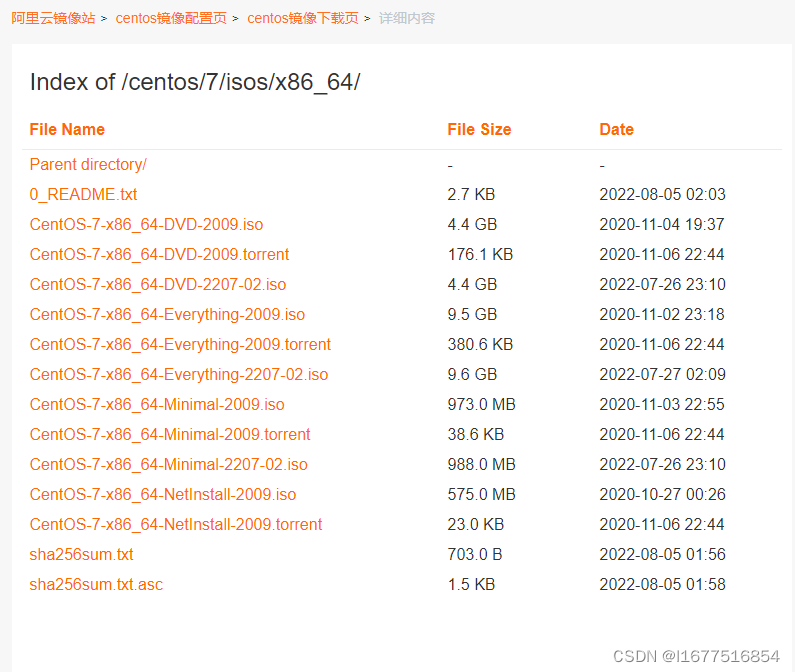
Task: Select the 23.0 KB size value
Action: tap(476, 524)
